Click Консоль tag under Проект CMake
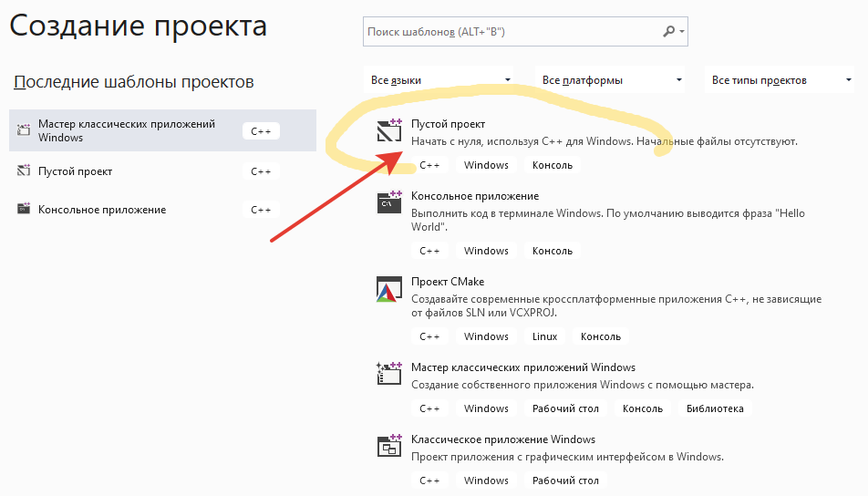The width and height of the screenshot is (868, 496). pos(601,336)
